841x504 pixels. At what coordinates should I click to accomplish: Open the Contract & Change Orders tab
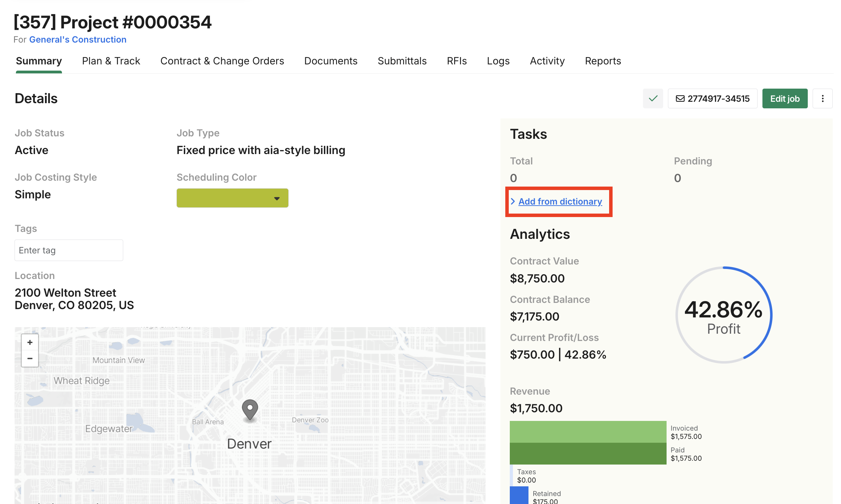(222, 61)
